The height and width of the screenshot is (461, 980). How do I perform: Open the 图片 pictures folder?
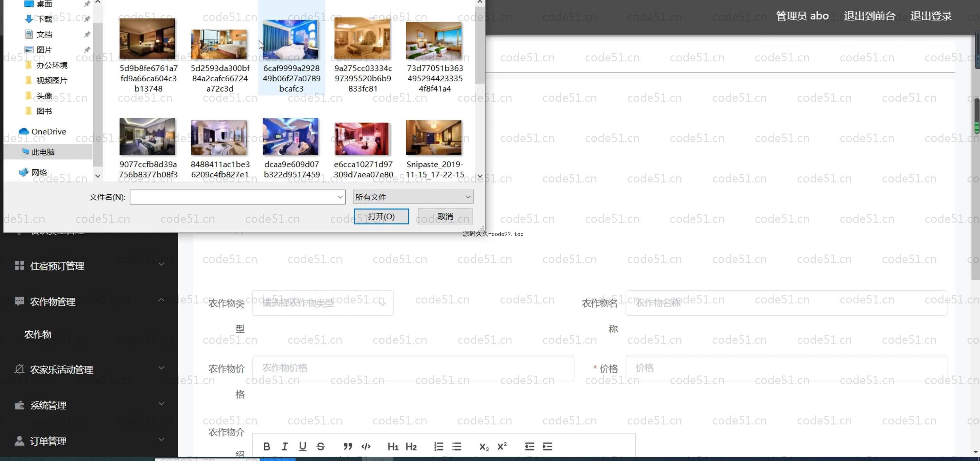coord(44,49)
